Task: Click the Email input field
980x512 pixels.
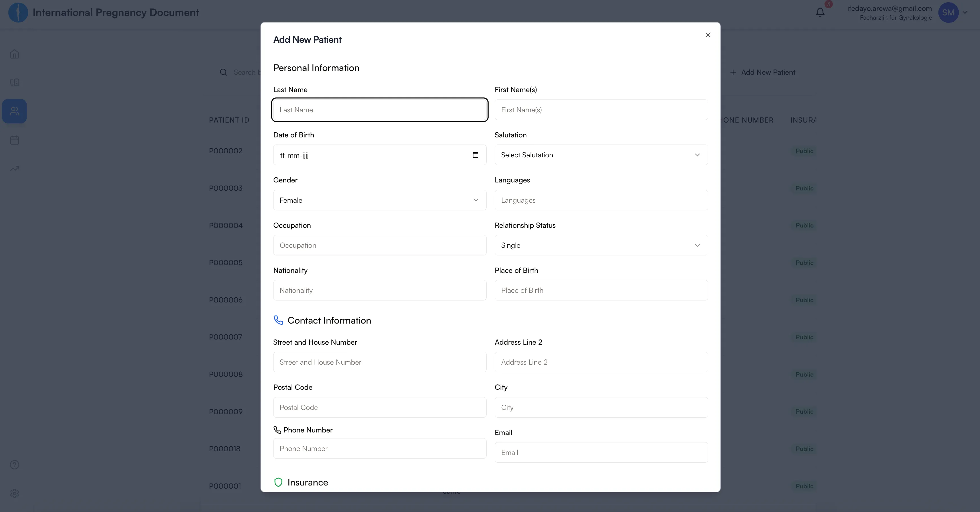Action: tap(601, 452)
